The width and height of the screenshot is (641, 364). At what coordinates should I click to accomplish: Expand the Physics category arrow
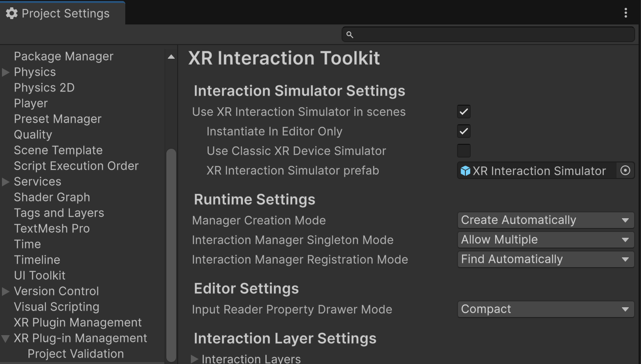[x=6, y=72]
